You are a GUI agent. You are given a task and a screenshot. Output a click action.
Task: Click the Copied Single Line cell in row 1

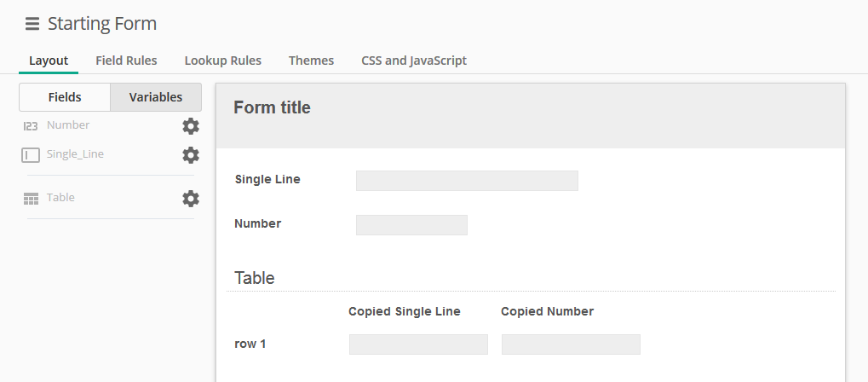(x=418, y=344)
